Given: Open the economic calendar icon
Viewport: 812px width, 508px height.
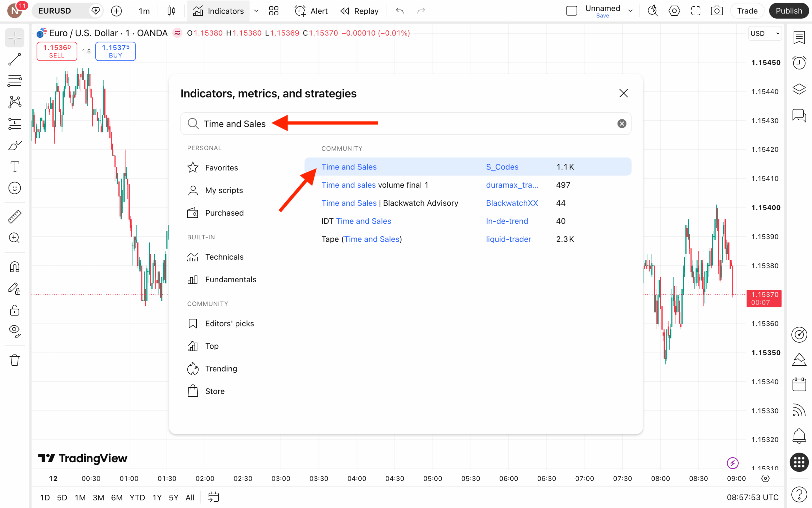Looking at the screenshot, I should [799, 384].
